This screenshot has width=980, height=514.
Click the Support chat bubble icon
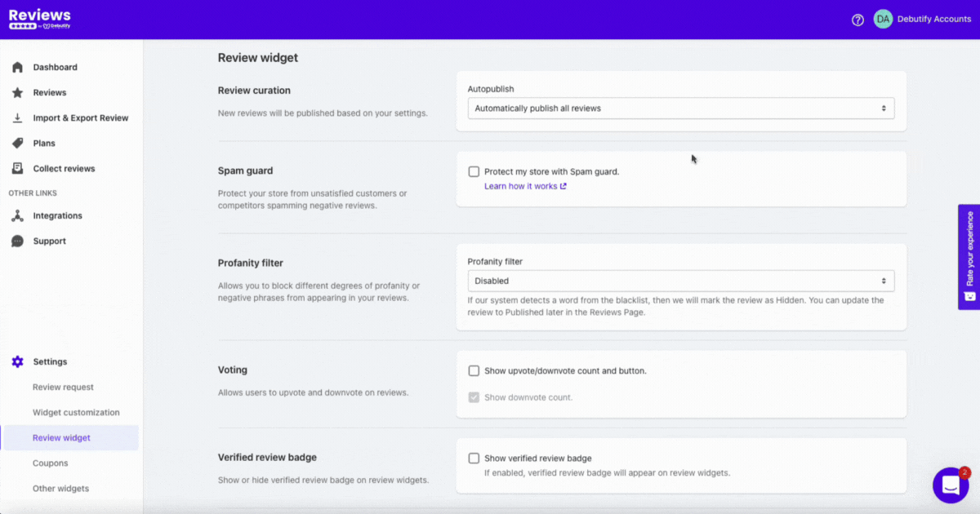click(17, 241)
